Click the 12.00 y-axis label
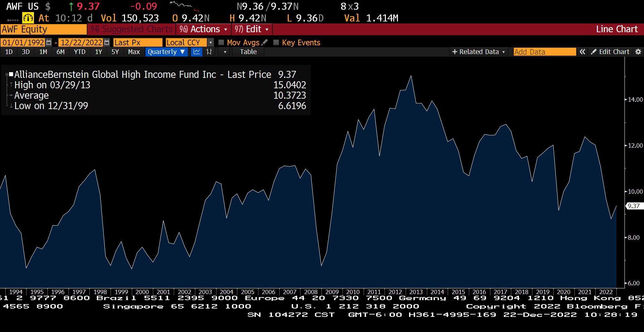Image resolution: width=644 pixels, height=332 pixels. 635,145
